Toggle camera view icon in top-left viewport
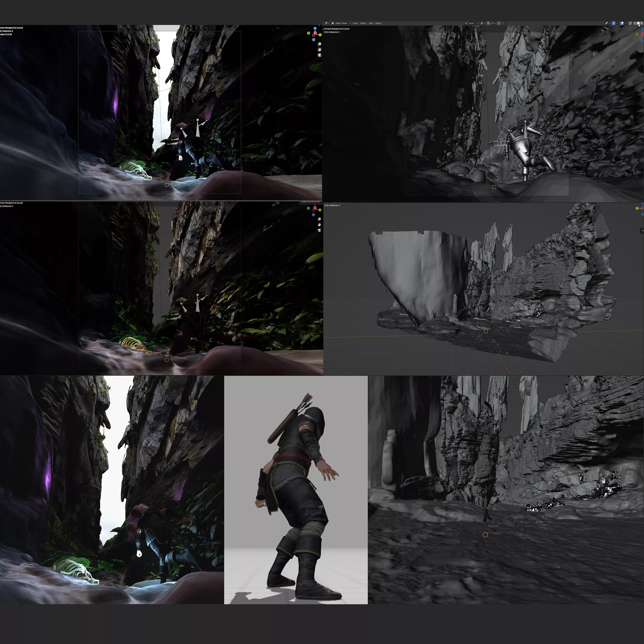 (319, 55)
